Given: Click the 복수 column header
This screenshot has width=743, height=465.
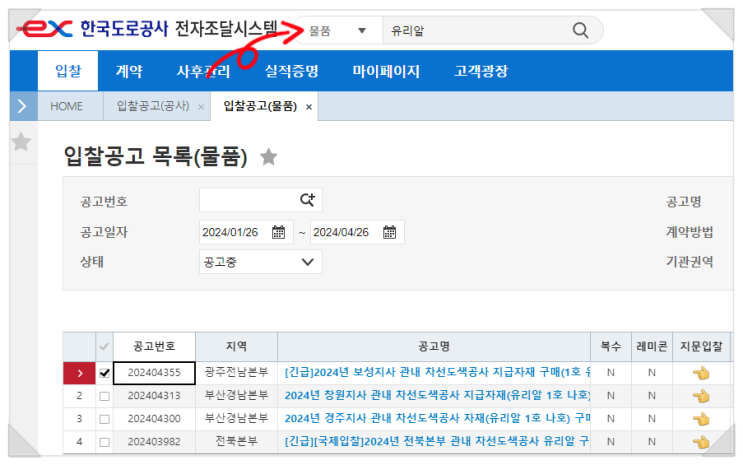Looking at the screenshot, I should 610,346.
